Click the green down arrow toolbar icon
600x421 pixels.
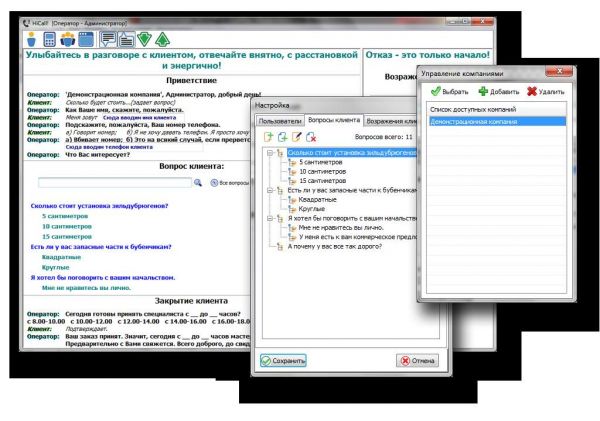(145, 39)
